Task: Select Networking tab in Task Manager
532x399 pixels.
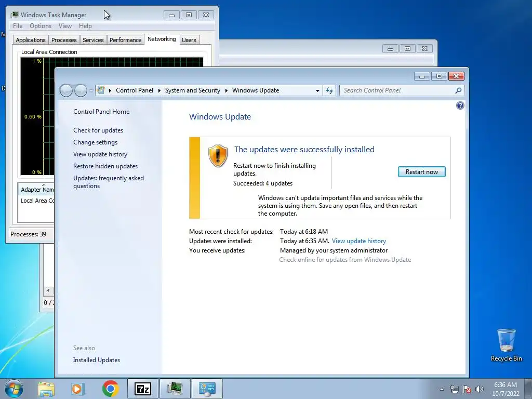Action: point(162,39)
